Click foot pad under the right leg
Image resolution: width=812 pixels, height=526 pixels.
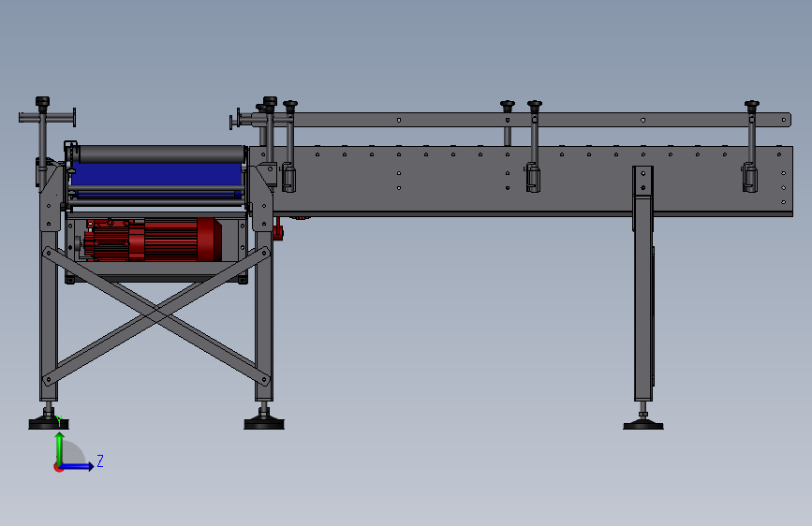click(x=643, y=425)
